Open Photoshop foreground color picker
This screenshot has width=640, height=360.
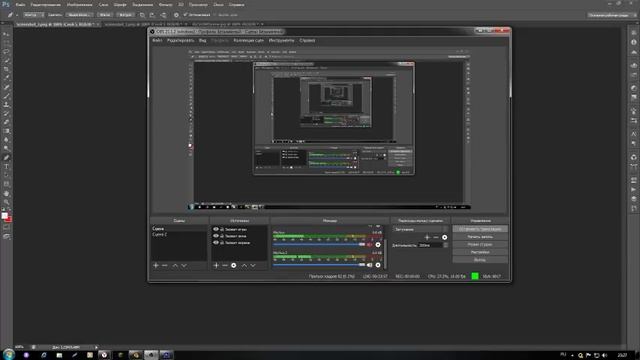pyautogui.click(x=4, y=215)
